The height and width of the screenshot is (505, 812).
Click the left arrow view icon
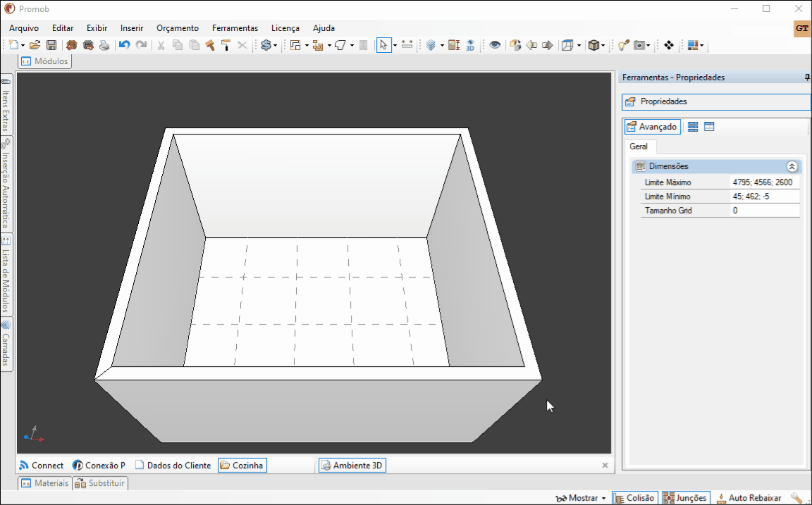point(531,46)
